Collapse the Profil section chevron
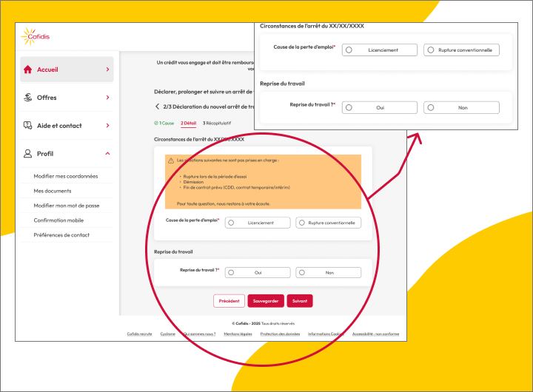 [x=107, y=154]
